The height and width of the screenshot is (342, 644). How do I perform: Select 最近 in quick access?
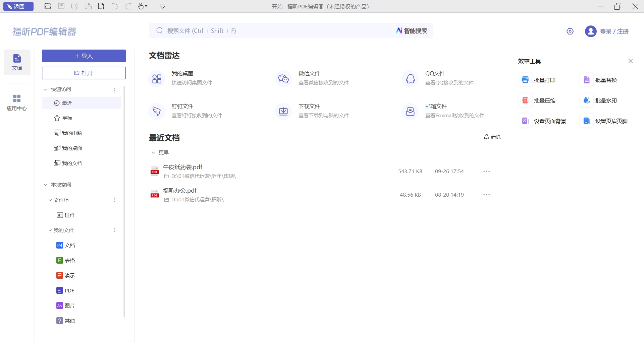coord(82,103)
